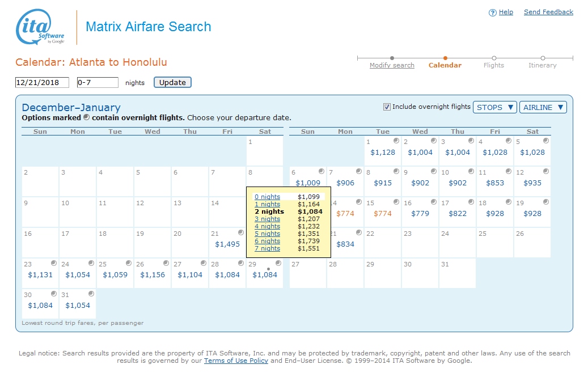Image resolution: width=588 pixels, height=377 pixels.
Task: Expand the AIRLINE dropdown
Action: click(543, 107)
